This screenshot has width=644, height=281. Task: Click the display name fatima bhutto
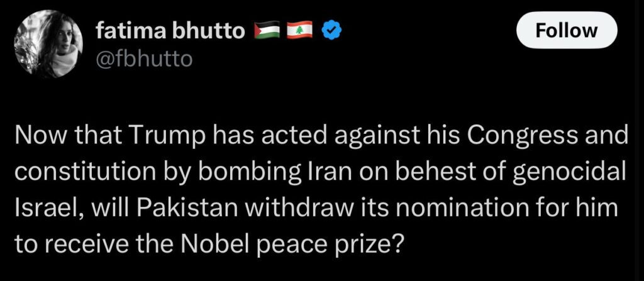tap(170, 30)
